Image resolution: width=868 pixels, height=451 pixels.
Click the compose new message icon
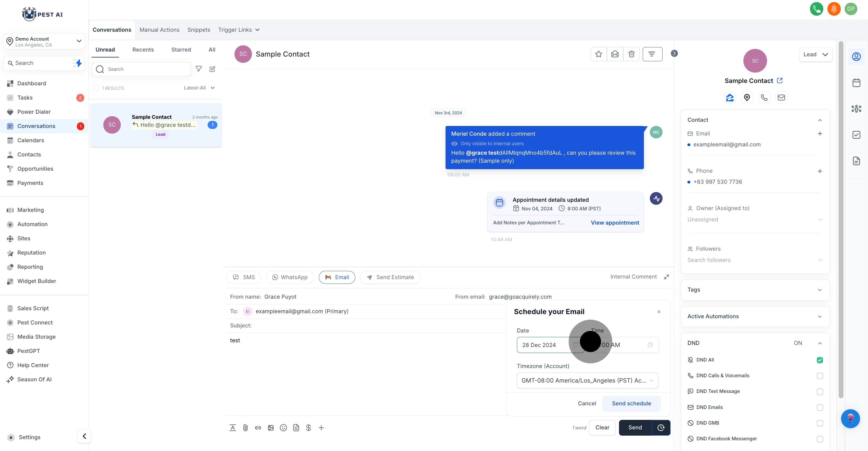pos(212,69)
